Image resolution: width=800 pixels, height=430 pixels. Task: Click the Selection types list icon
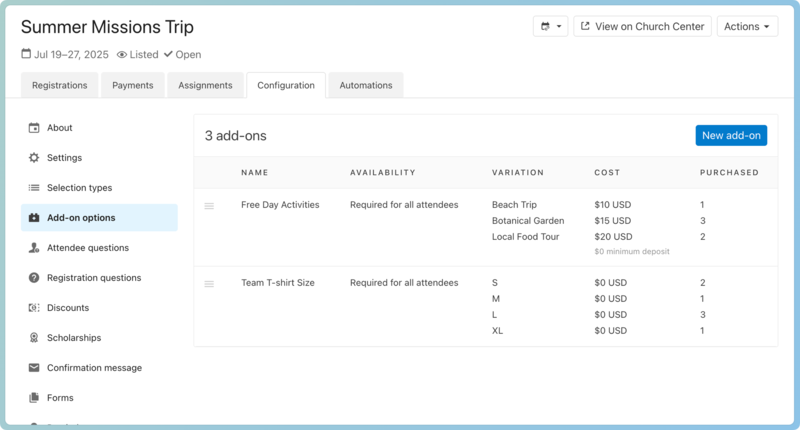34,188
